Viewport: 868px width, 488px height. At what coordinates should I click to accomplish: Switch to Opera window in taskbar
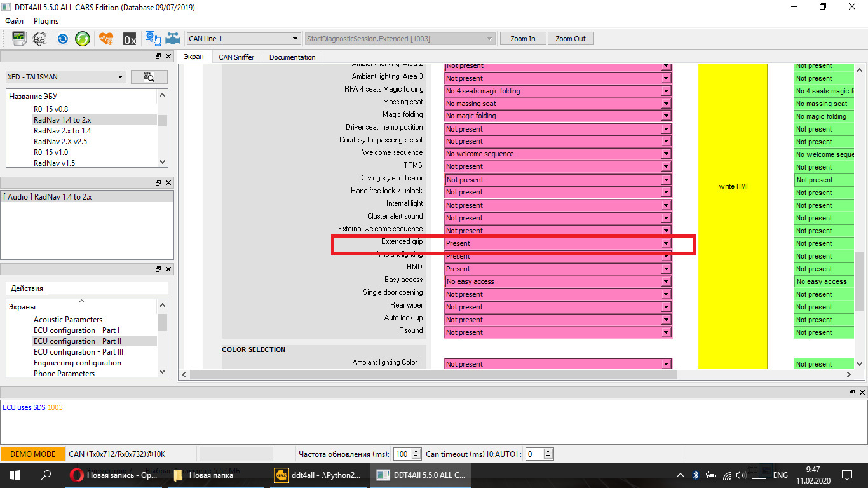pos(114,475)
